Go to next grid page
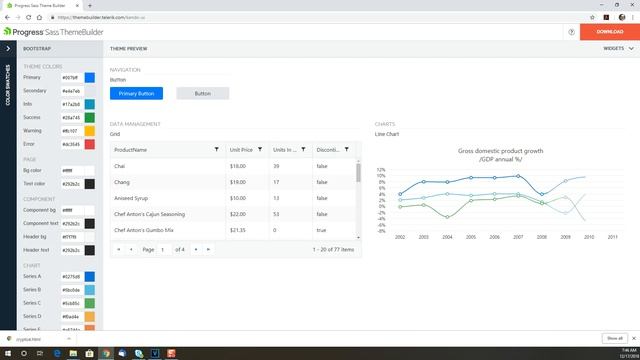640x360 pixels. click(x=196, y=249)
